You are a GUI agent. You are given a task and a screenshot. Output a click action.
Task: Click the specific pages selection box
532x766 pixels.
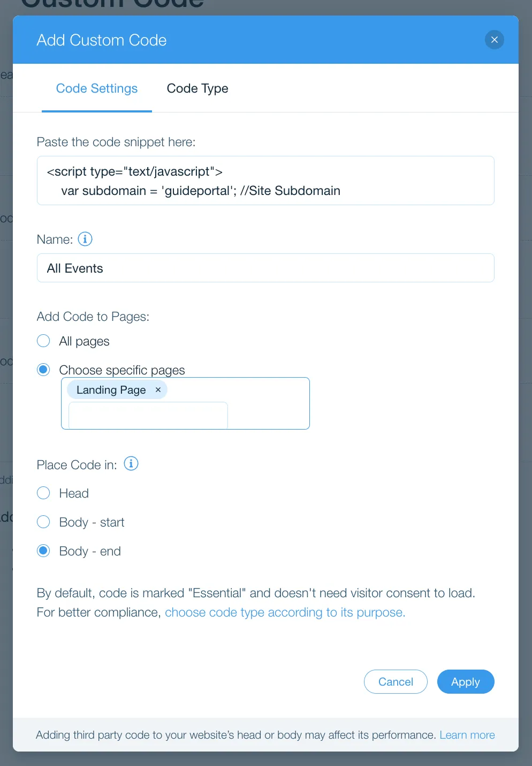[185, 403]
